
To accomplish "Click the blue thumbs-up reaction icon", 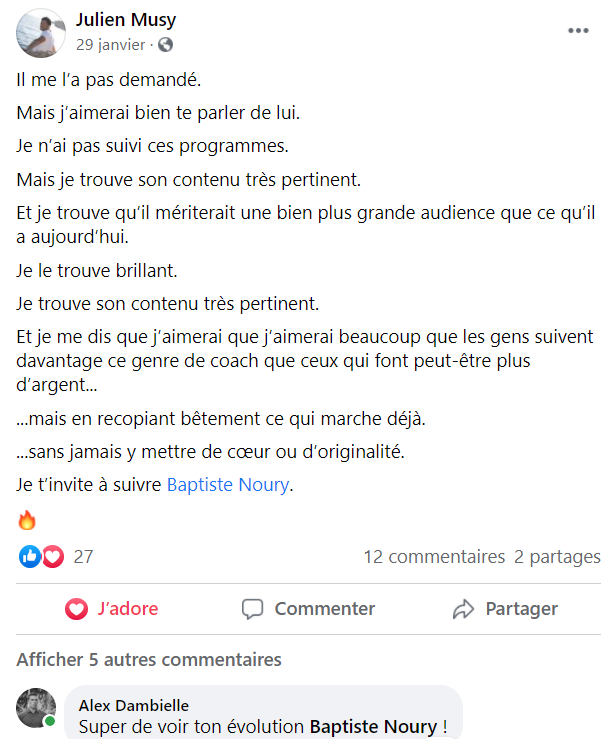I will click(x=30, y=557).
